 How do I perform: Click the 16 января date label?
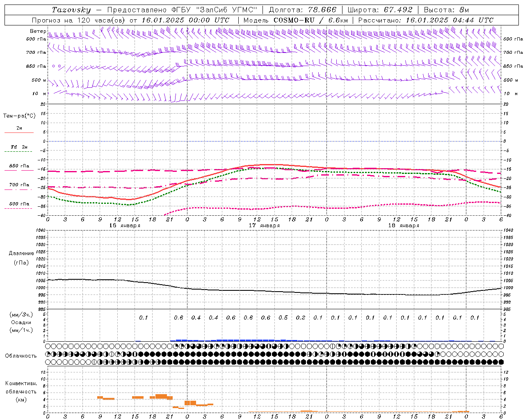click(125, 226)
